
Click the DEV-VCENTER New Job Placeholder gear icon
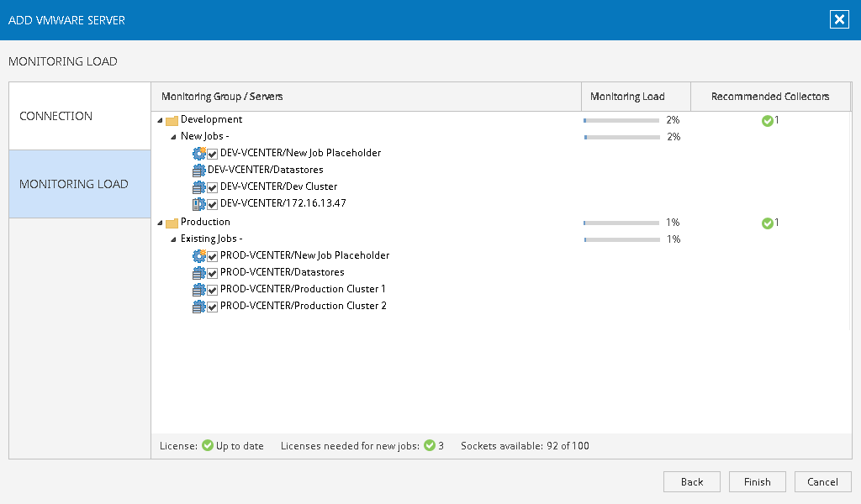[199, 153]
